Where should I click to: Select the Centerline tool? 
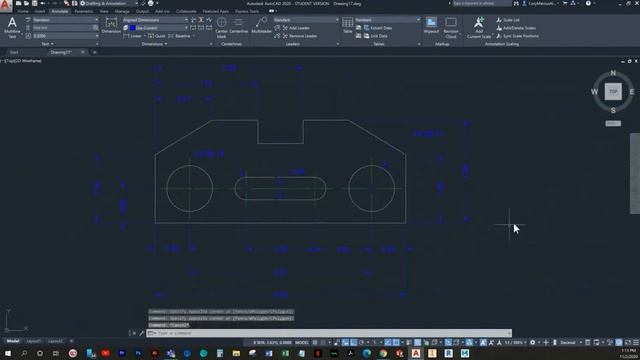click(x=238, y=25)
